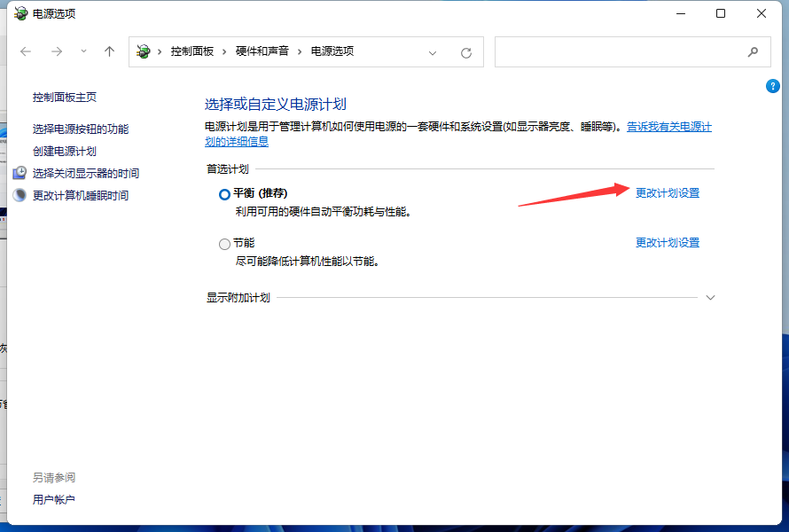The width and height of the screenshot is (789, 532).
Task: Click the Forward navigation arrow
Action: click(x=57, y=51)
